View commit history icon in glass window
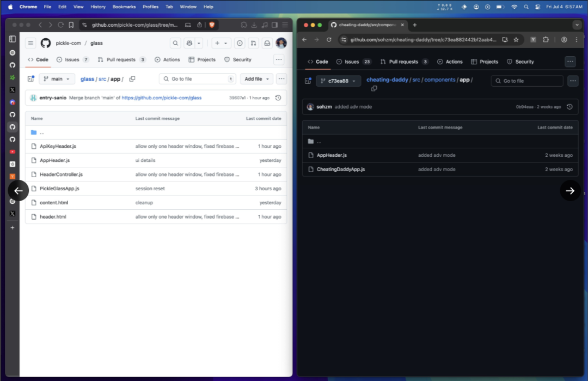The image size is (588, 381). point(278,98)
